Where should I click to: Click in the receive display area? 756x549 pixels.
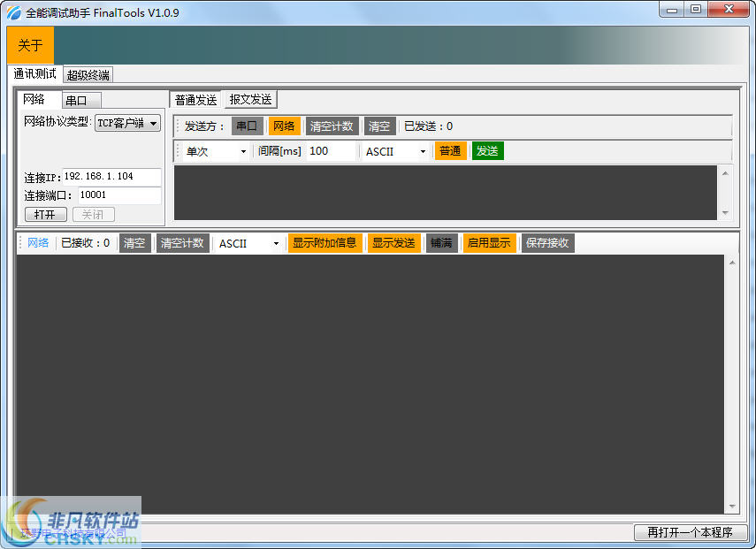click(370, 384)
